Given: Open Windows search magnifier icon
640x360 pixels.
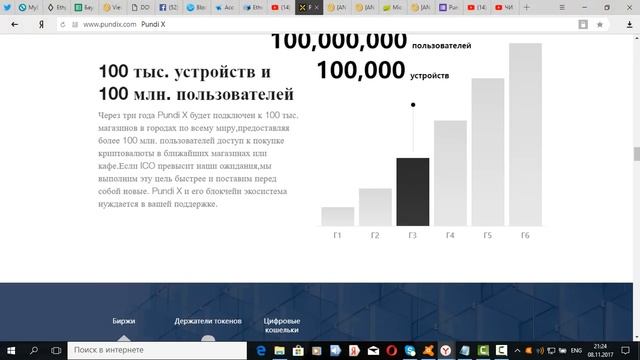Looking at the screenshot, I should click(x=34, y=350).
